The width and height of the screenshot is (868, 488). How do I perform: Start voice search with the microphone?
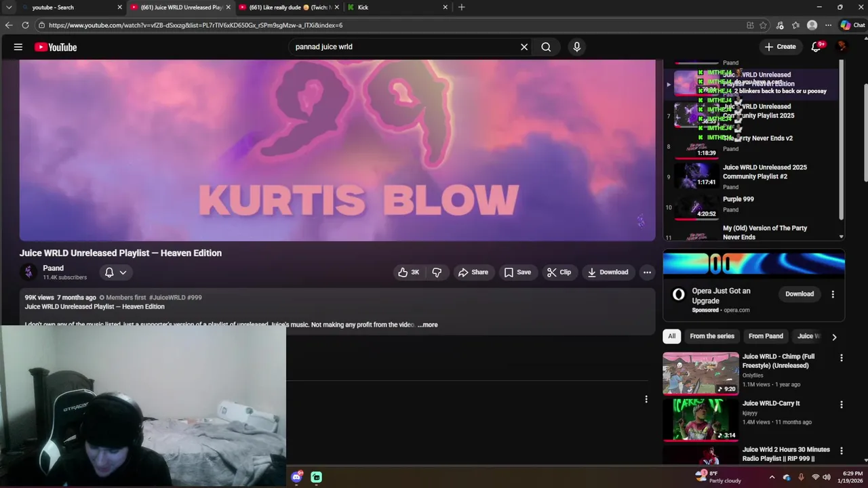tap(577, 47)
